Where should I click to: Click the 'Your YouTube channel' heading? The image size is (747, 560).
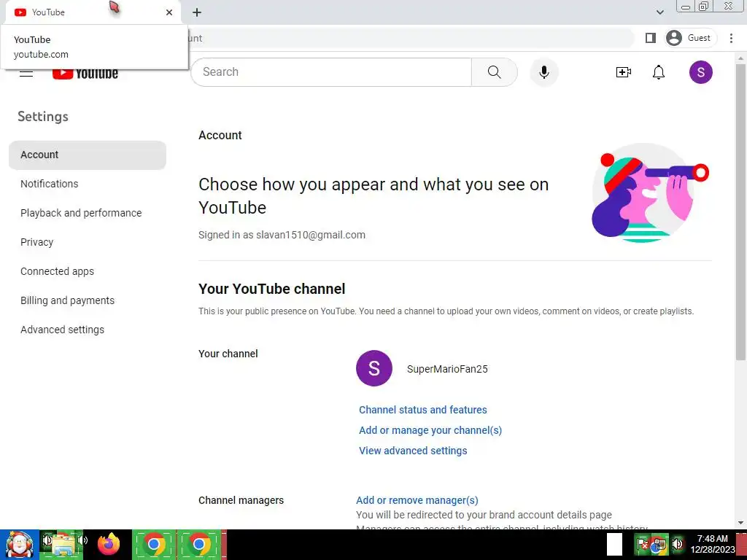[271, 289]
